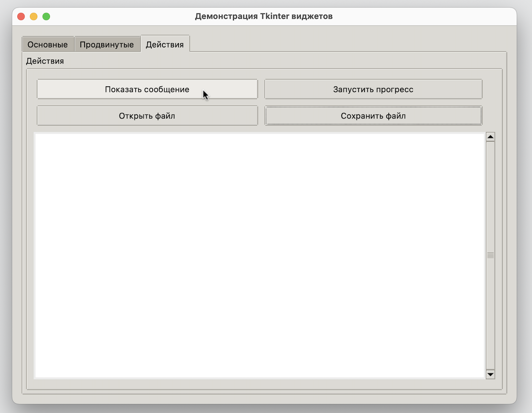This screenshot has width=532, height=413.
Task: Select the Действия tab
Action: tap(165, 43)
